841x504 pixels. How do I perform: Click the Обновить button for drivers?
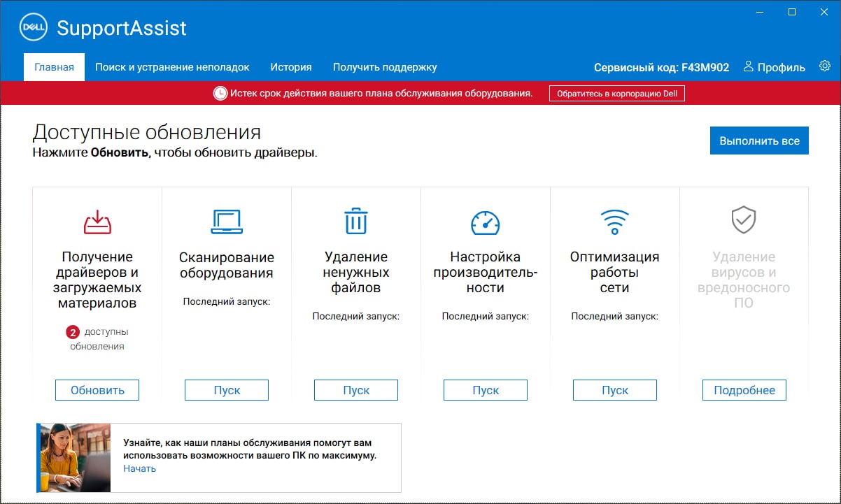pyautogui.click(x=97, y=390)
